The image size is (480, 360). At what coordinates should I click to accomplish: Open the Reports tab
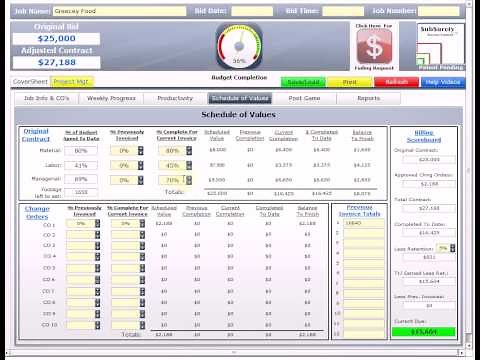(368, 98)
